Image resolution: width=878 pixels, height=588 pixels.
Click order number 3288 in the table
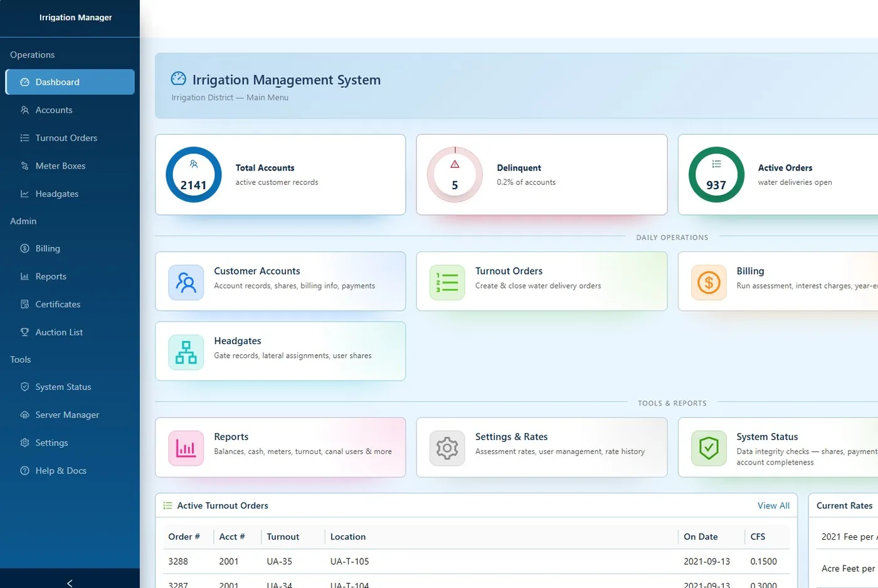[178, 562]
